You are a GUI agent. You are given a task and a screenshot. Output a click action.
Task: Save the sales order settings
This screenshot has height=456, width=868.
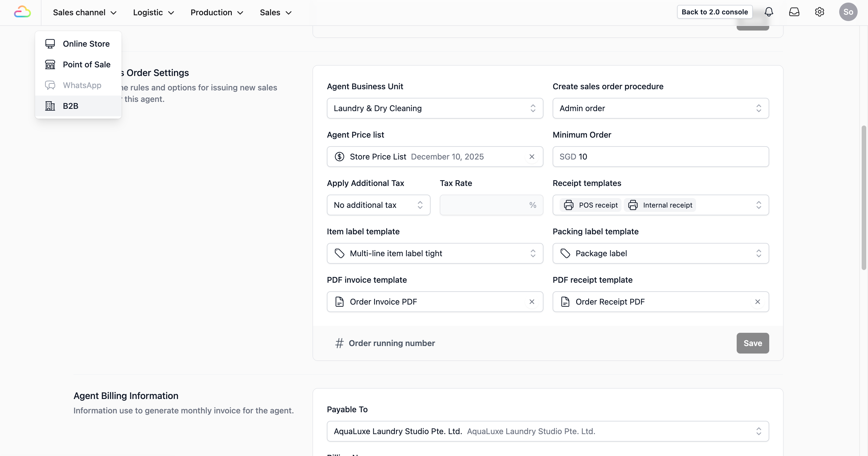(x=753, y=343)
